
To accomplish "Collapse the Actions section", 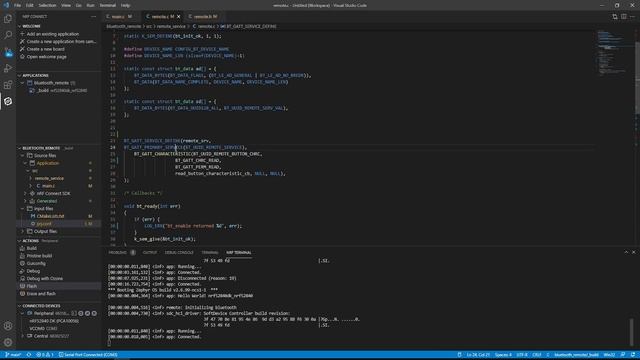I will [x=19, y=241].
